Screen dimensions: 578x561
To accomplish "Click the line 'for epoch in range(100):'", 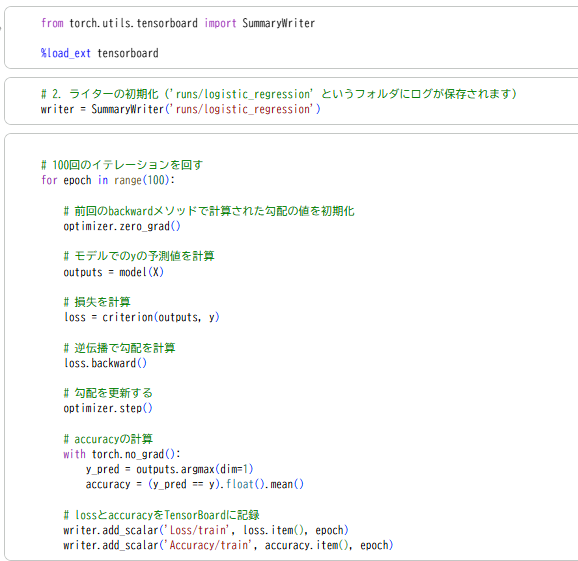I will [x=108, y=180].
